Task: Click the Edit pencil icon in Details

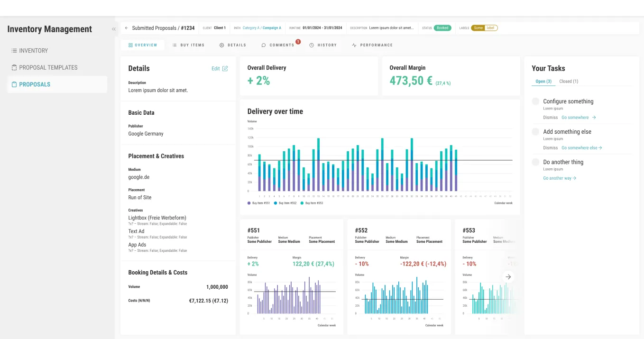Action: tap(225, 68)
